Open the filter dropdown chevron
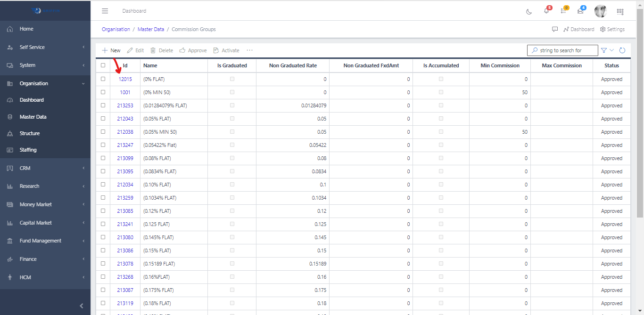 coord(612,50)
